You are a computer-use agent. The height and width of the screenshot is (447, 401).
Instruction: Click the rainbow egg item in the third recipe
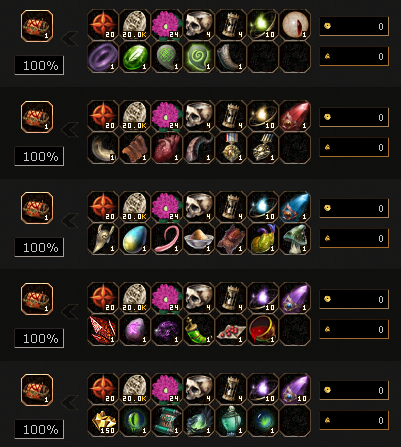tap(135, 239)
